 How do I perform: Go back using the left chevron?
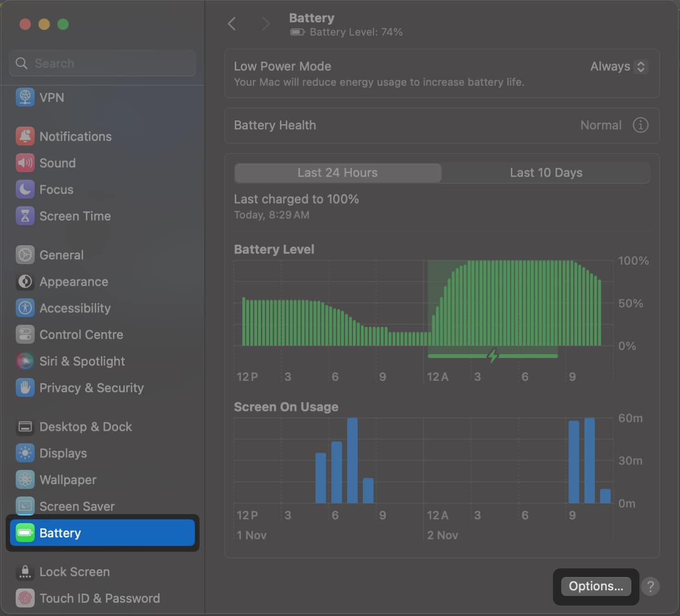tap(232, 24)
